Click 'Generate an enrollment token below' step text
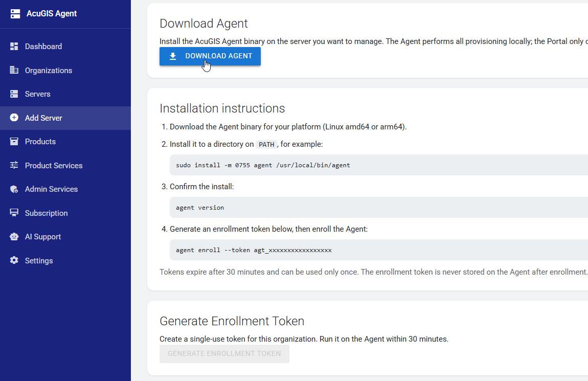 (268, 229)
